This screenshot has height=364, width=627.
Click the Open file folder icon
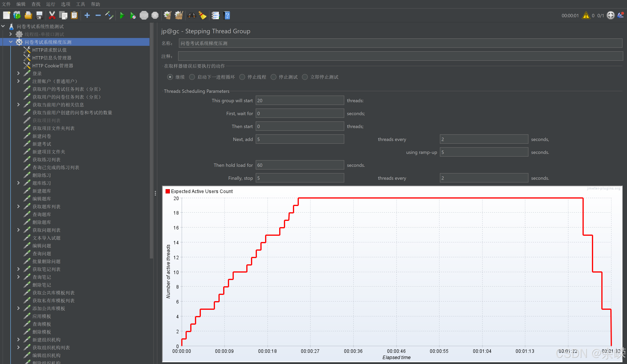[x=28, y=15]
